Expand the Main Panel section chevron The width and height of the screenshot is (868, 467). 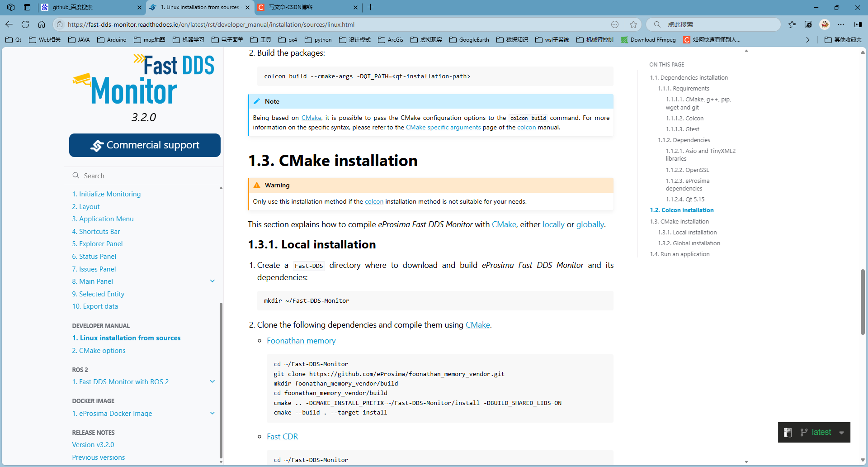click(212, 281)
